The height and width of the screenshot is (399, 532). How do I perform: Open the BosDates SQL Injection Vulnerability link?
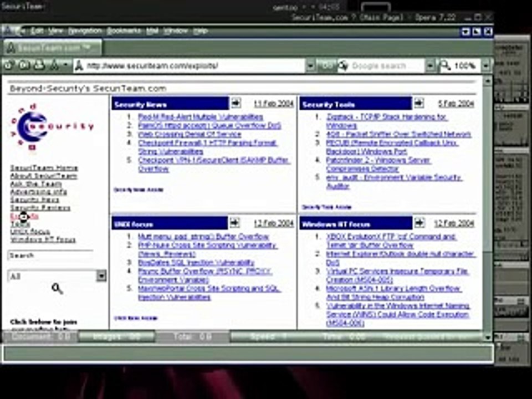pos(196,263)
